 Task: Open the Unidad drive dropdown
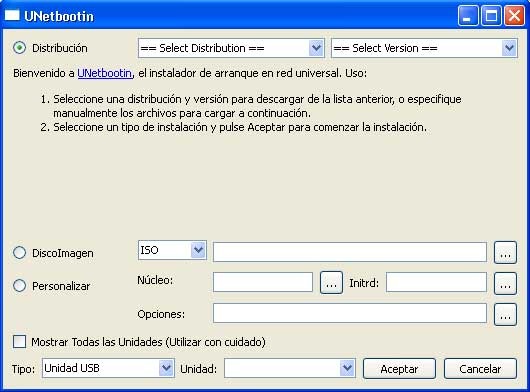(290, 368)
